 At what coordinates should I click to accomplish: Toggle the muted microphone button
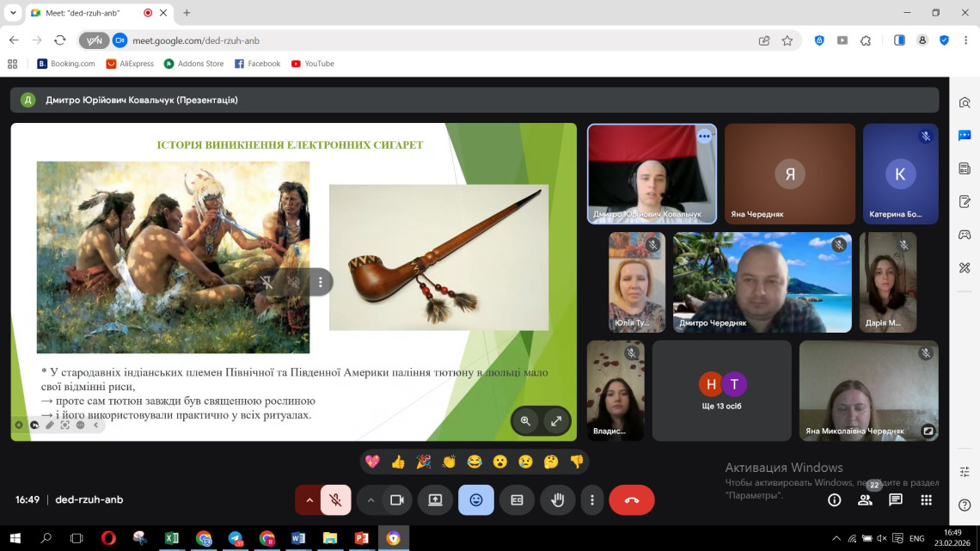point(335,499)
